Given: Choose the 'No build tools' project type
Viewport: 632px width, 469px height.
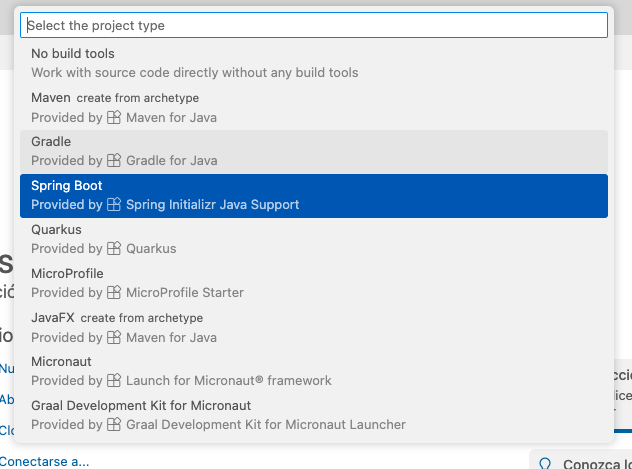Looking at the screenshot, I should point(314,64).
